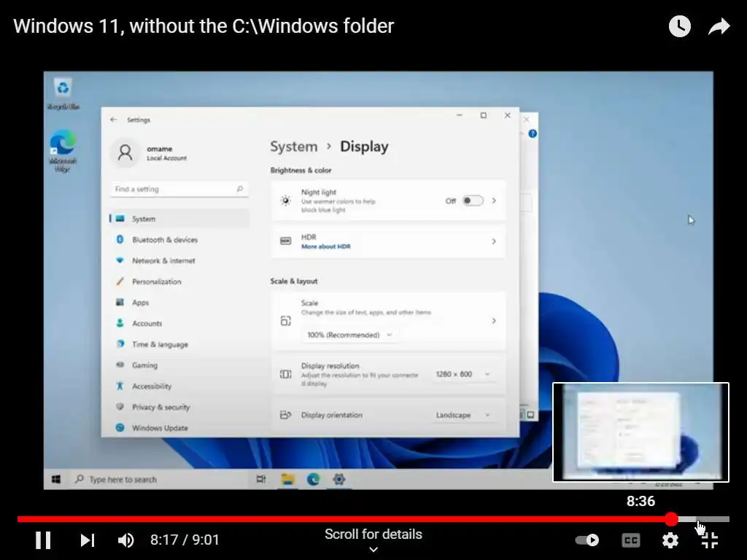
Task: Add video to Watch Later
Action: coord(680,26)
